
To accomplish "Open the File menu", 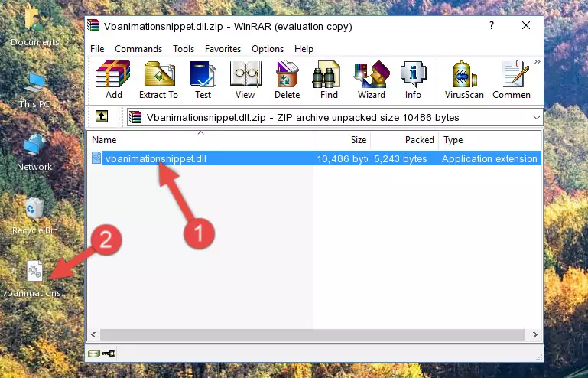I will click(x=97, y=49).
